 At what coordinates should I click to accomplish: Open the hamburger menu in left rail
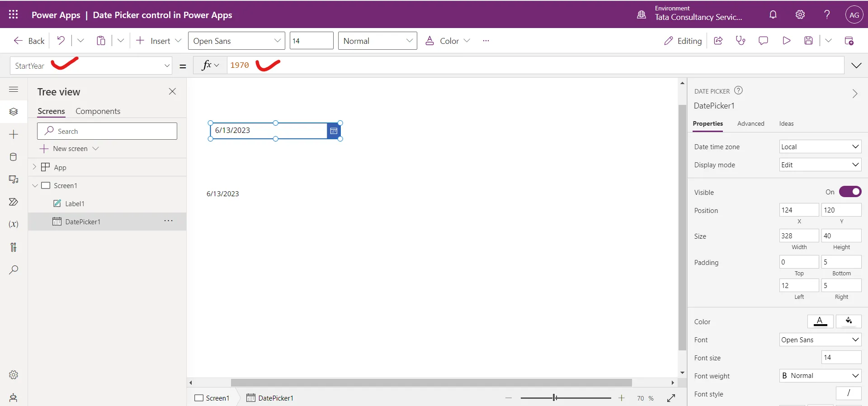click(14, 89)
